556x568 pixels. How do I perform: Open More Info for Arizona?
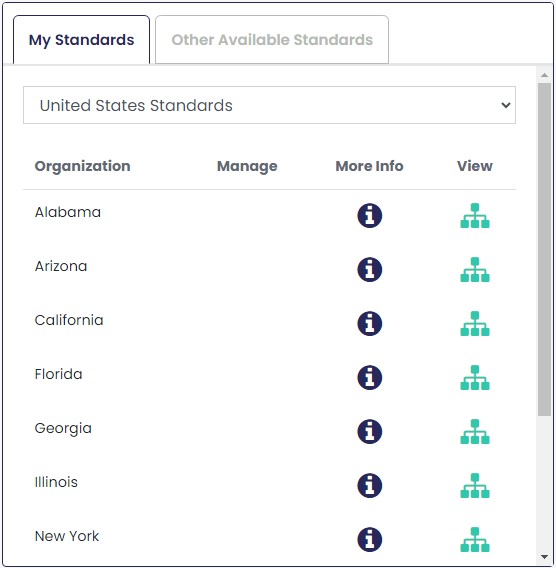click(369, 270)
